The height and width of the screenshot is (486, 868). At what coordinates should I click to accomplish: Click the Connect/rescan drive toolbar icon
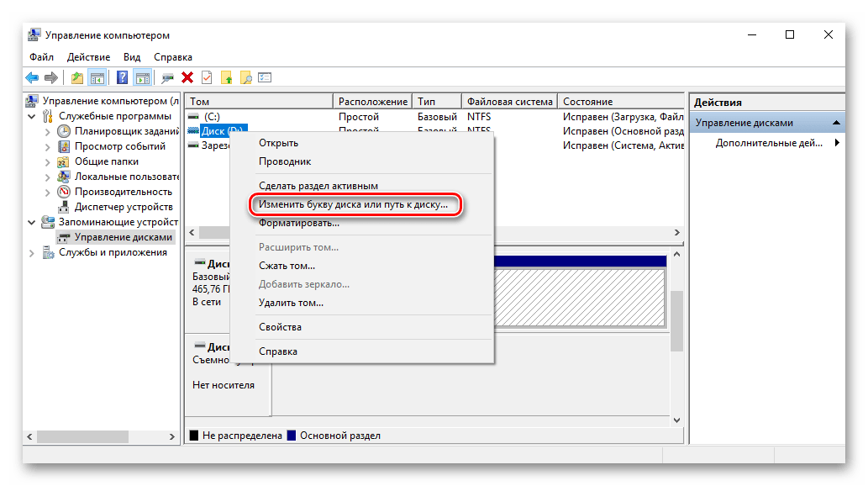[x=167, y=78]
